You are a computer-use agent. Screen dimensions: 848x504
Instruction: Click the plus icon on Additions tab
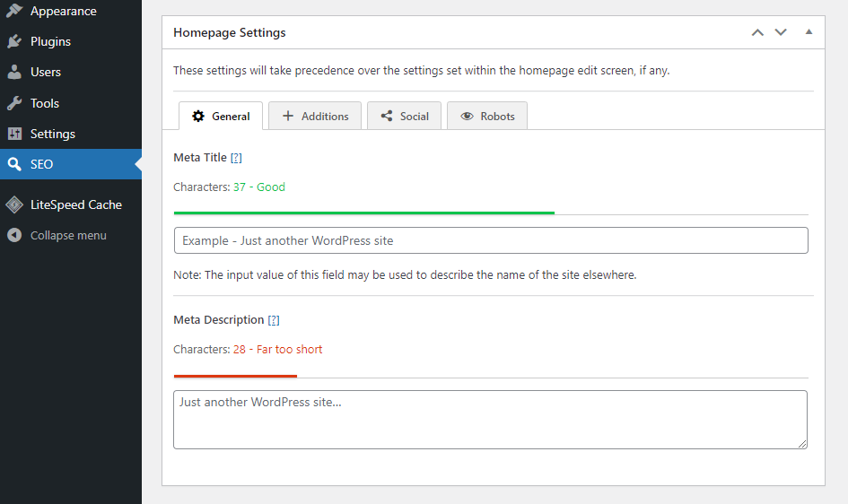[x=288, y=116]
